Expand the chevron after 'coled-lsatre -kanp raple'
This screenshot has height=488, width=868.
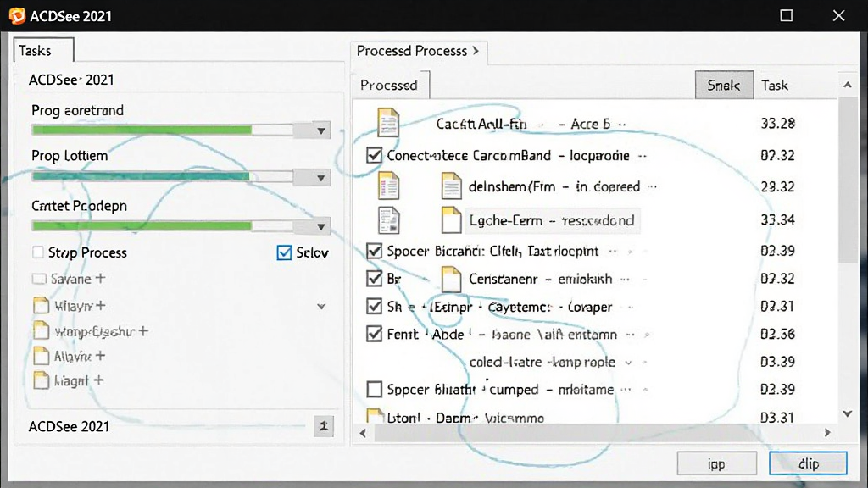point(628,363)
